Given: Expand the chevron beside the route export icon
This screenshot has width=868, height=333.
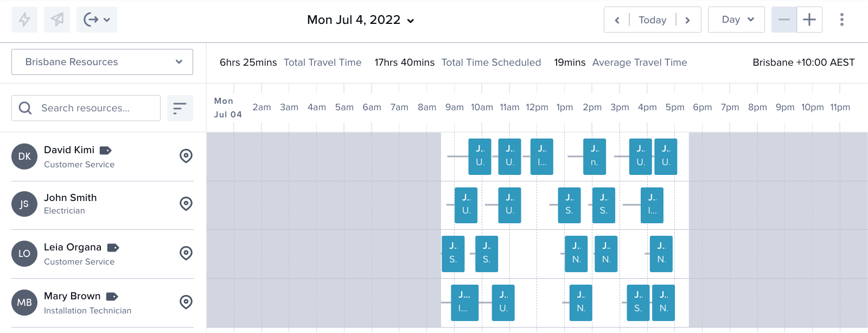Looking at the screenshot, I should [x=106, y=20].
